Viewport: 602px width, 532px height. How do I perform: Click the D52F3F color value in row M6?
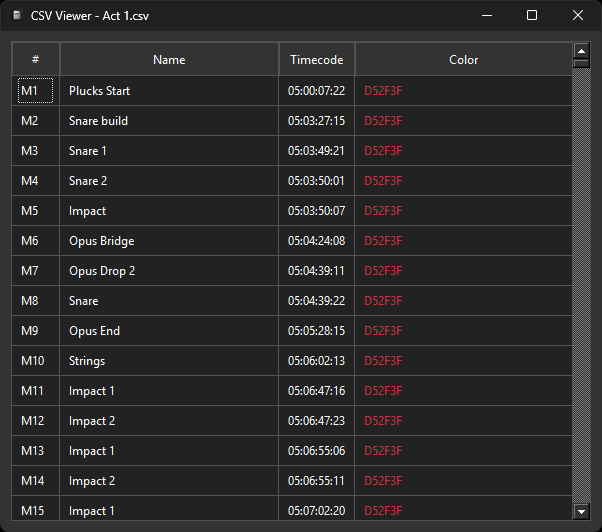coord(383,241)
